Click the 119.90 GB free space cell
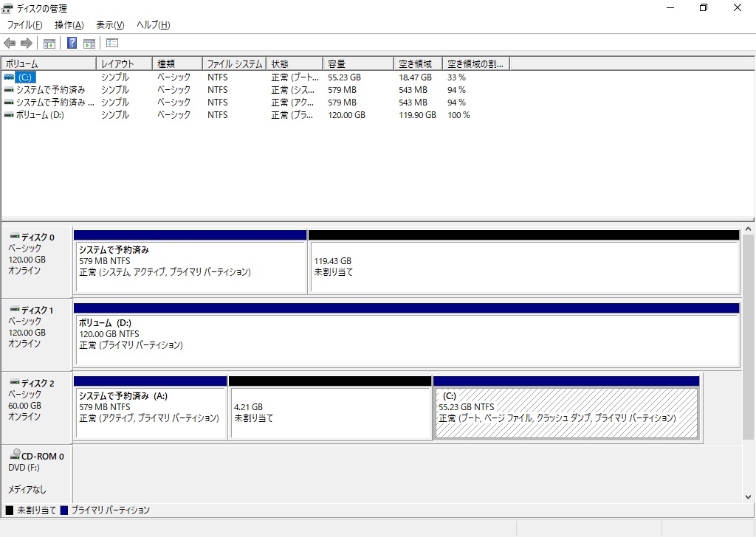 [x=418, y=114]
